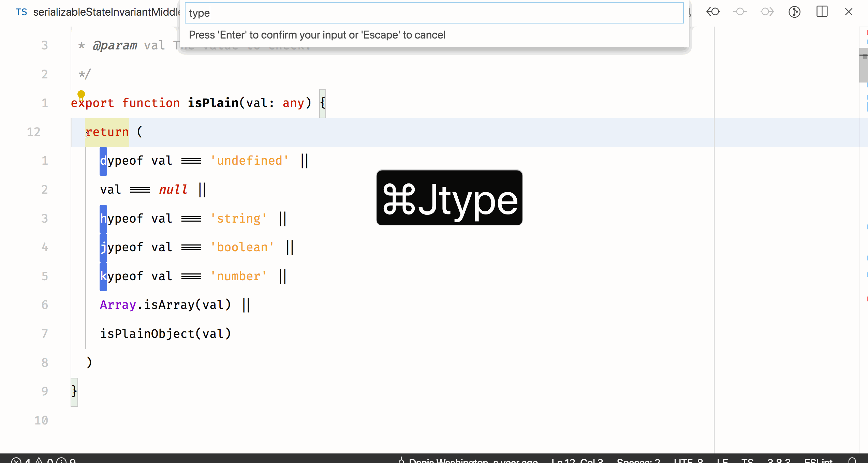Image resolution: width=868 pixels, height=463 pixels.
Task: Click the 'h' jump label on typeof string
Action: 103,219
